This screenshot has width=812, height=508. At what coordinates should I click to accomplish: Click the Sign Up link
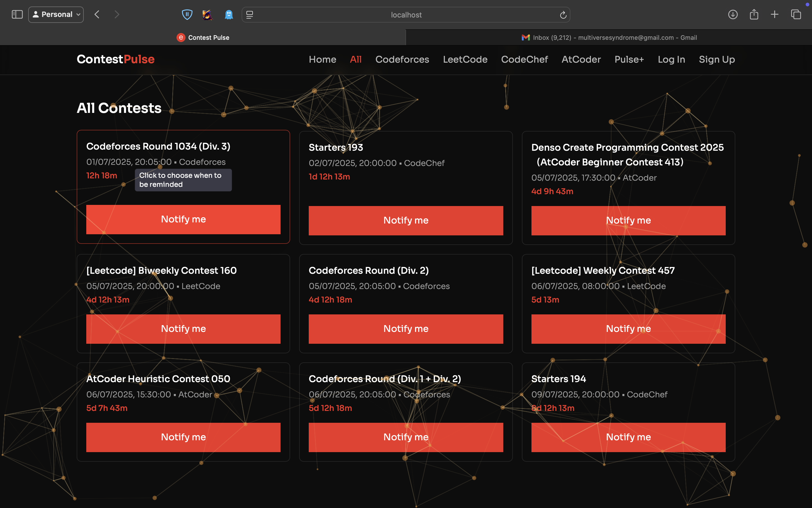[x=717, y=60]
